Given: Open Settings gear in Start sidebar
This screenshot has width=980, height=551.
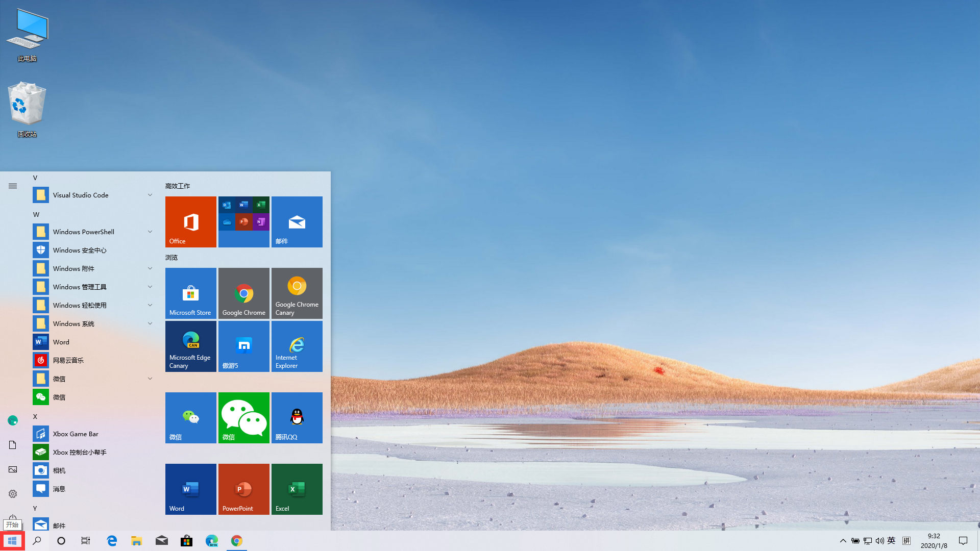Looking at the screenshot, I should click(x=13, y=494).
